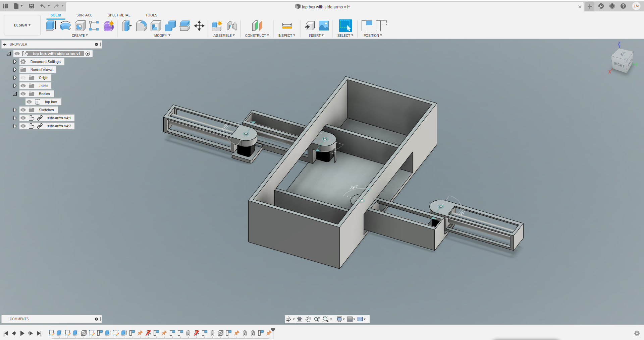Viewport: 644px width, 340px height.
Task: Hide the Bodies folder
Action: click(x=23, y=94)
